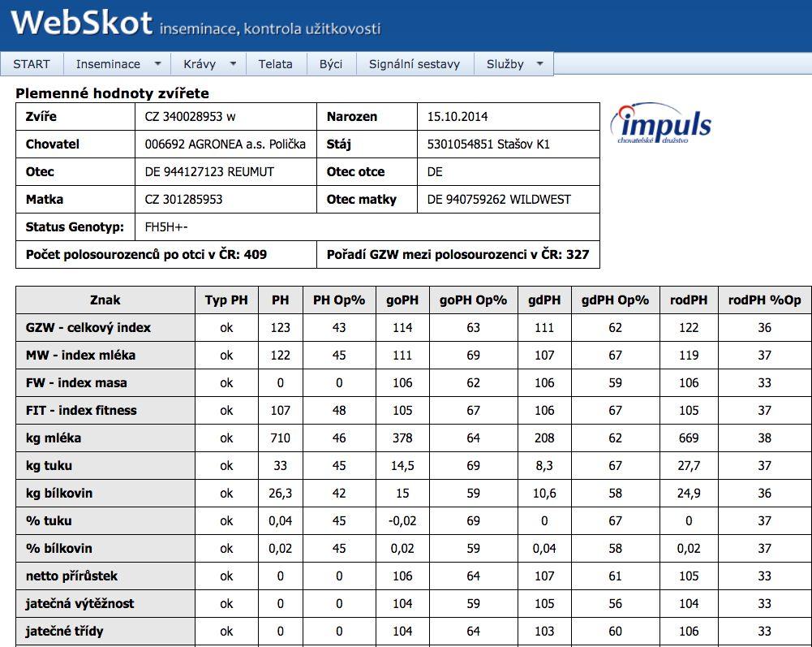Image resolution: width=812 pixels, height=647 pixels.
Task: Click goPH value 14,5 for kg tuku
Action: point(402,465)
